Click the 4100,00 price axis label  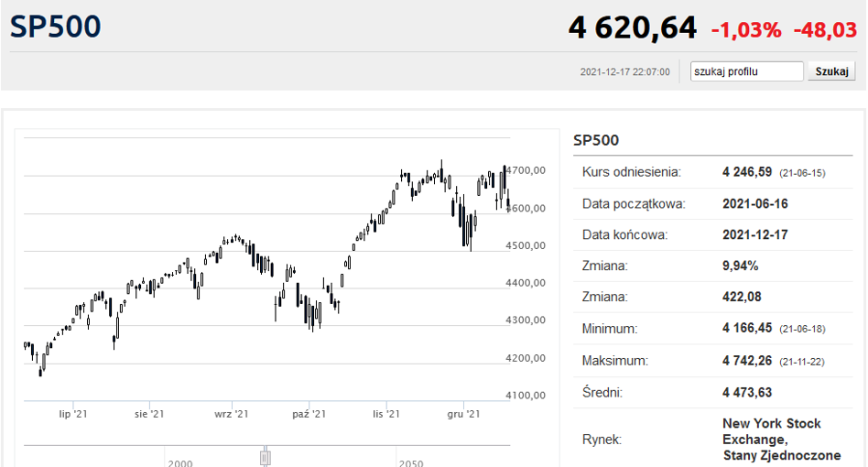pyautogui.click(x=526, y=395)
